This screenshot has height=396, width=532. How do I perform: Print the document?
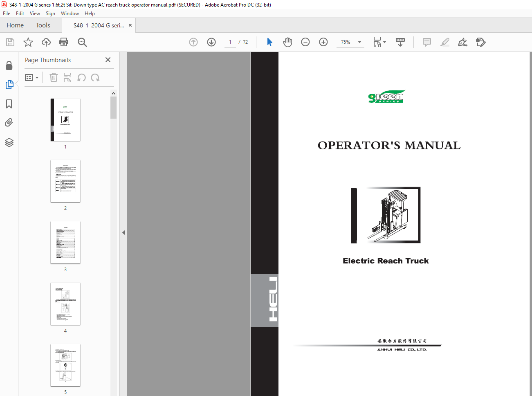pyautogui.click(x=64, y=42)
